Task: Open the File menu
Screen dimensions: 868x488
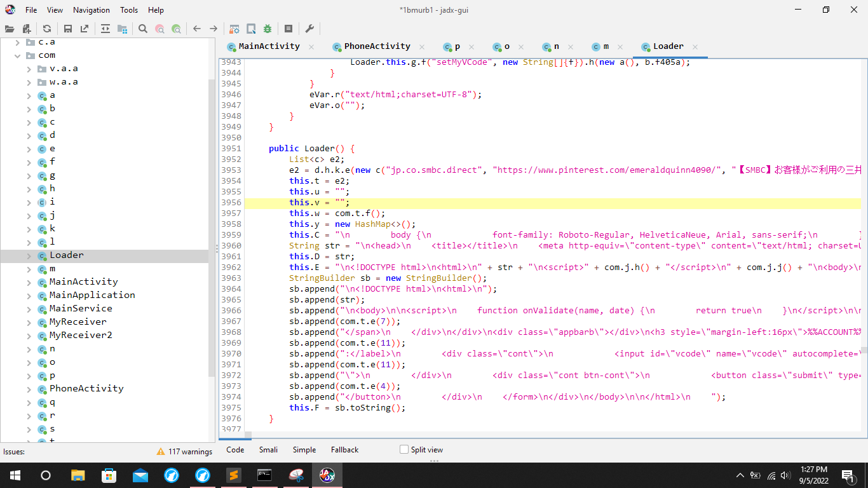Action: pos(31,10)
